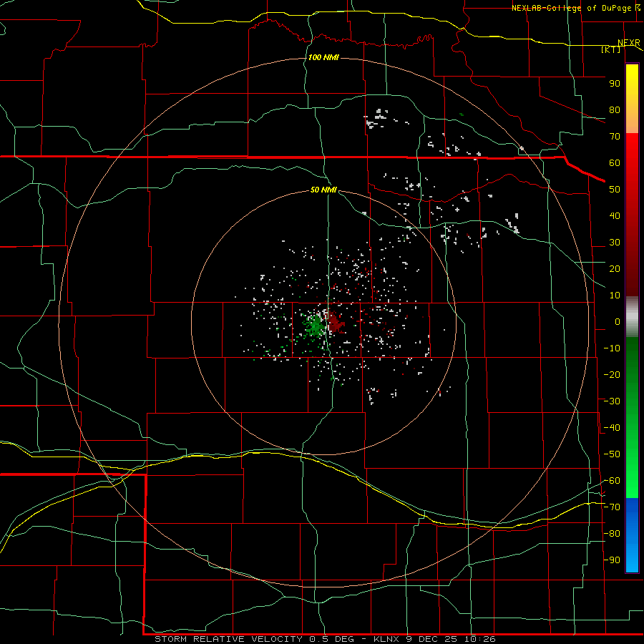
Task: Click the -10 scale label
Action: pyautogui.click(x=612, y=348)
